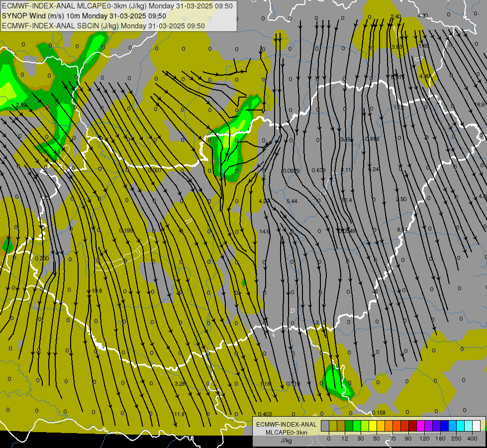Click the legend tick label 90
The image size is (487, 448).
(x=408, y=439)
